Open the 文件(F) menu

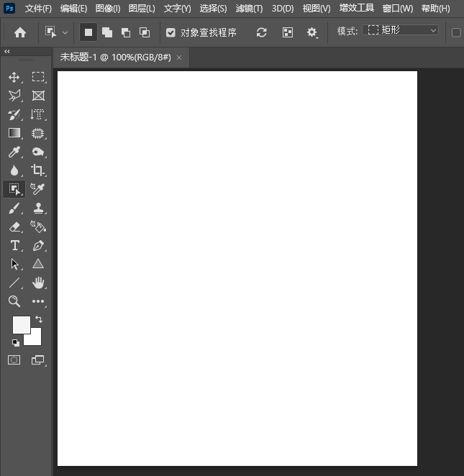(x=38, y=8)
